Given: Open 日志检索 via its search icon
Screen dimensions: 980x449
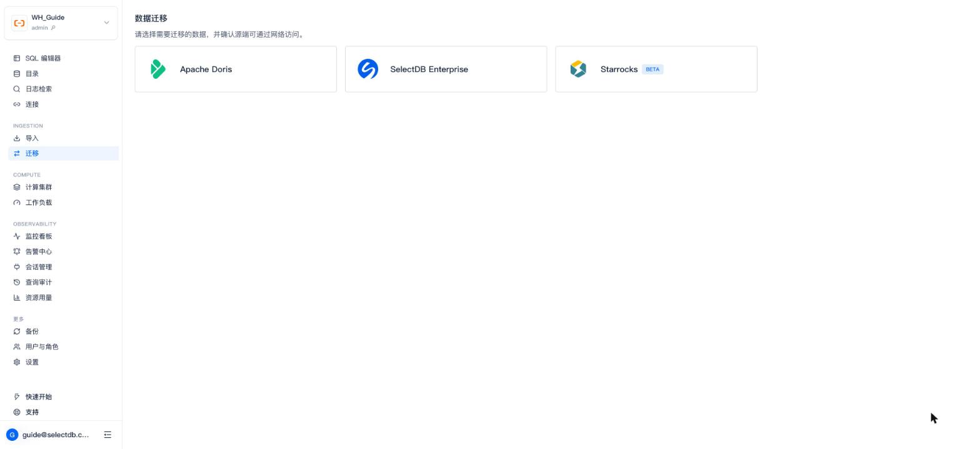Looking at the screenshot, I should tap(17, 89).
